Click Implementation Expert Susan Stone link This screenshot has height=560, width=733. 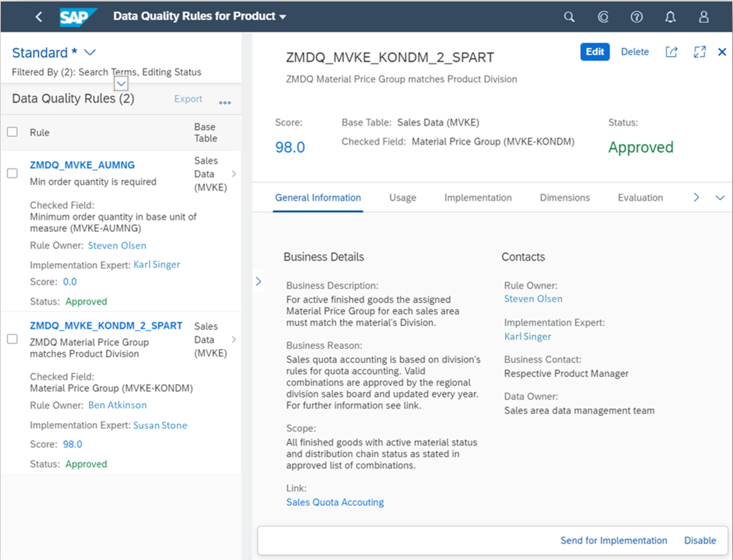pyautogui.click(x=160, y=425)
